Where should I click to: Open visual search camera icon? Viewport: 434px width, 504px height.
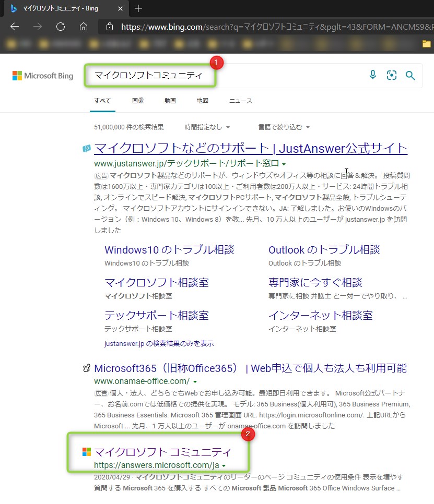point(392,75)
